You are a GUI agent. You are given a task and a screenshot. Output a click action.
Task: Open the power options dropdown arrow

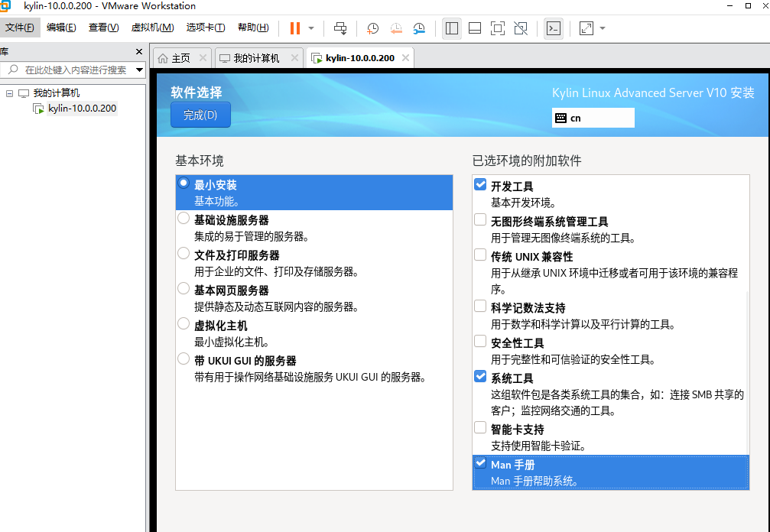311,28
